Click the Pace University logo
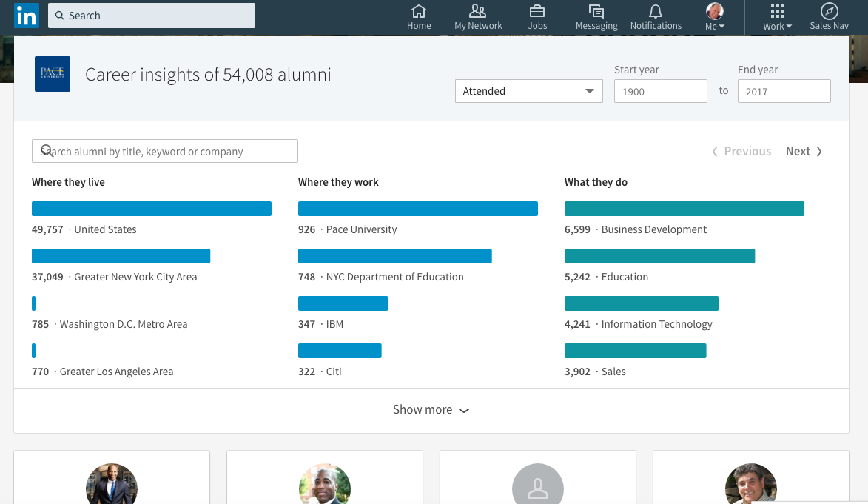 (x=53, y=74)
